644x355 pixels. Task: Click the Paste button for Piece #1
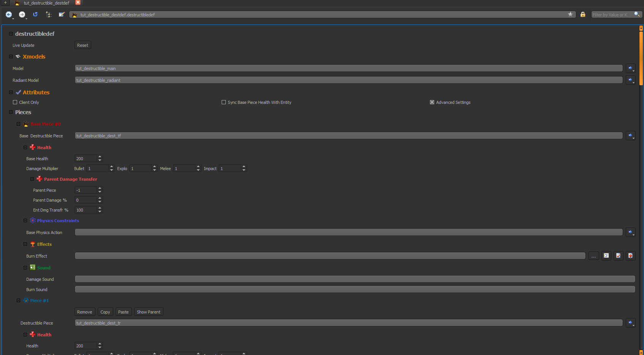124,312
